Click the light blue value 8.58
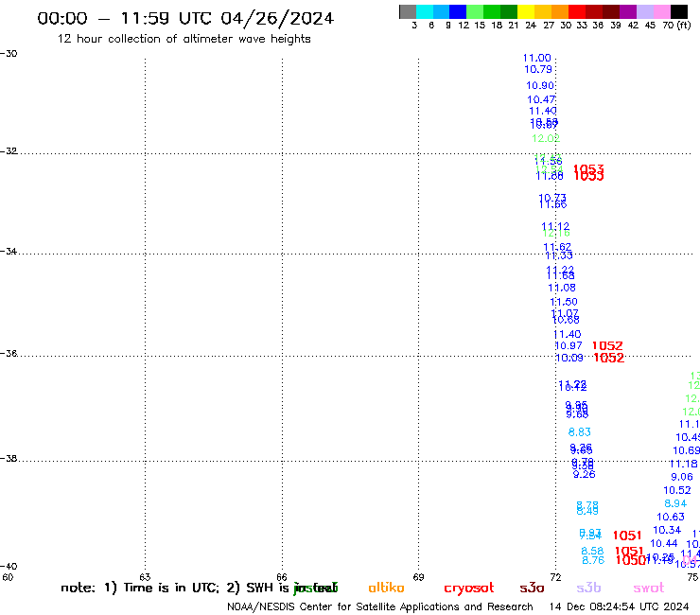Image resolution: width=700 pixels, height=615 pixels. click(x=592, y=551)
